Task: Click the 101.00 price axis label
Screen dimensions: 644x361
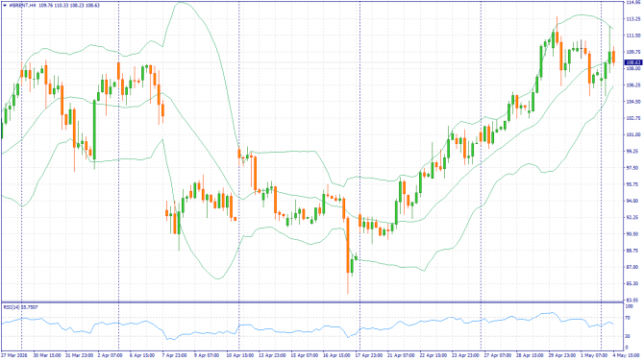Action: tap(633, 135)
